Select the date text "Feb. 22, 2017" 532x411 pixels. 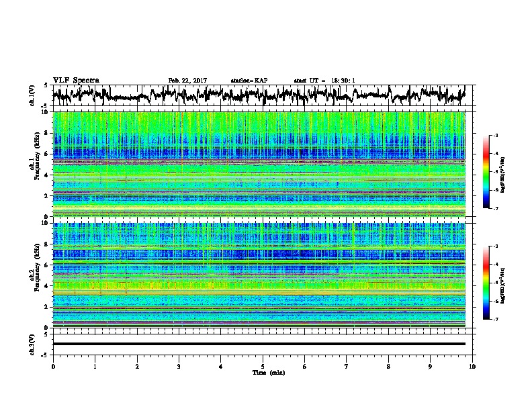pos(187,81)
